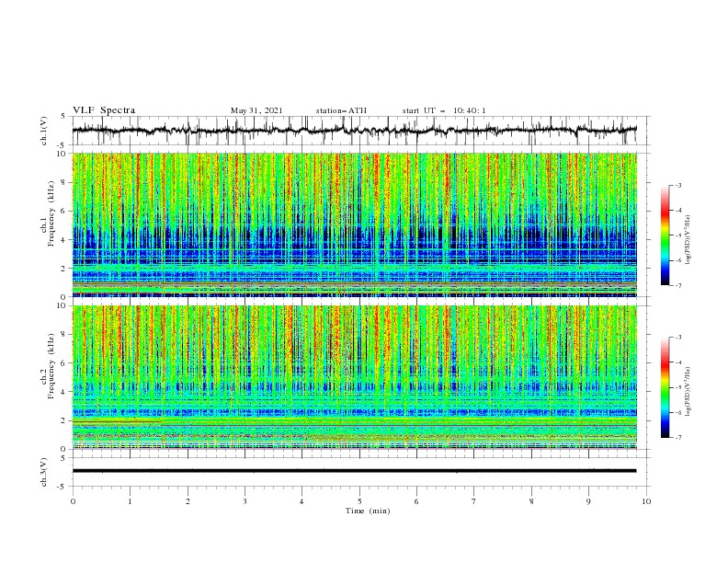Click time axis tick label '0'

pyautogui.click(x=73, y=501)
